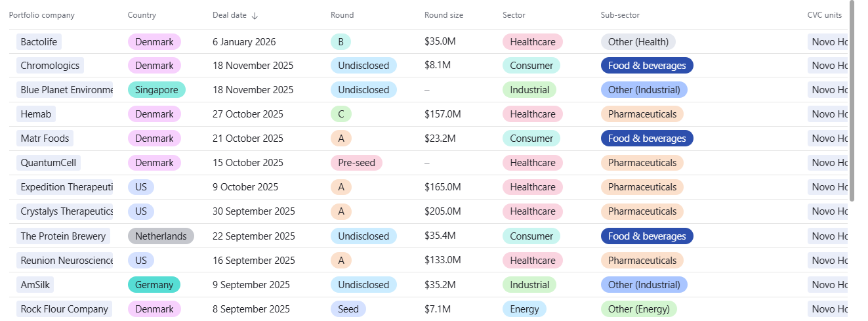Click the Deal date sort arrow icon
This screenshot has width=868, height=321.
pos(255,16)
